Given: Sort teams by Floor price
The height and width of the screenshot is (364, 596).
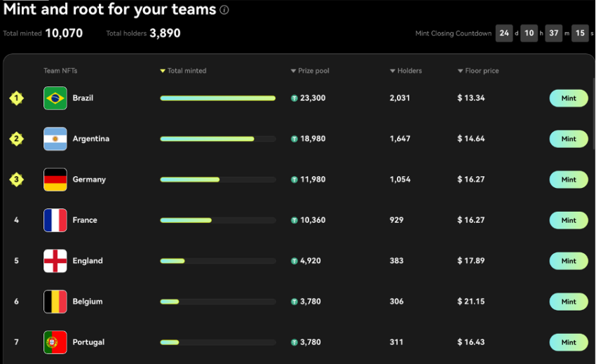Looking at the screenshot, I should point(478,71).
